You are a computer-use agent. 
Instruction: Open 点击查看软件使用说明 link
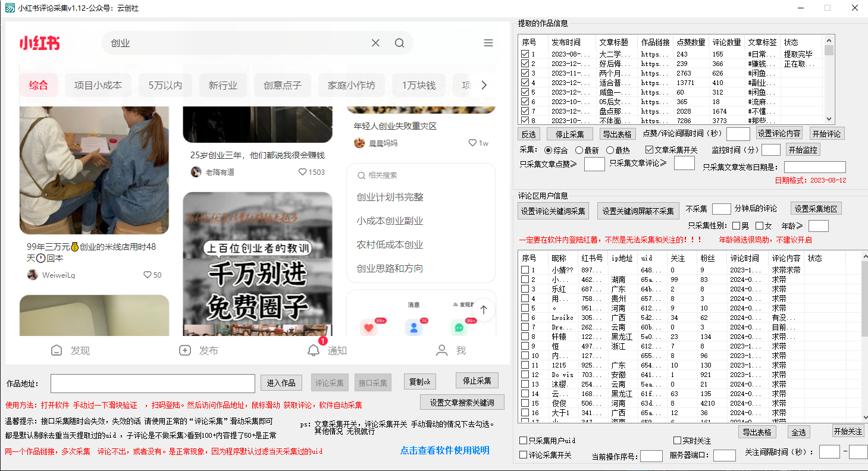click(444, 450)
